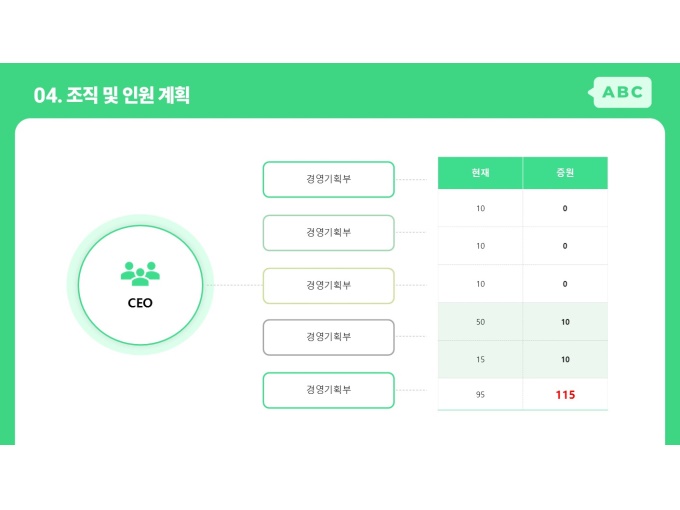Select the gray-bordered 경영기획부 box
Image resolution: width=680 pixels, height=510 pixels.
[329, 337]
